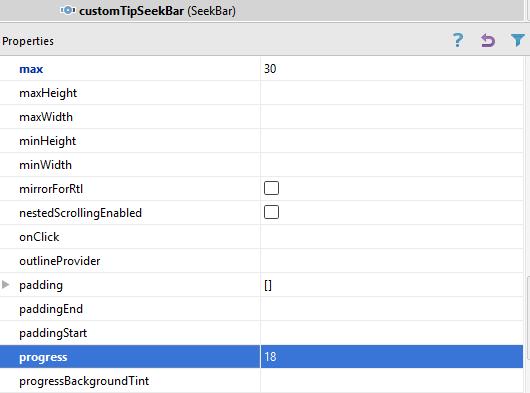Toggle the properties filter funnel icon
The image size is (530, 393).
coord(517,41)
